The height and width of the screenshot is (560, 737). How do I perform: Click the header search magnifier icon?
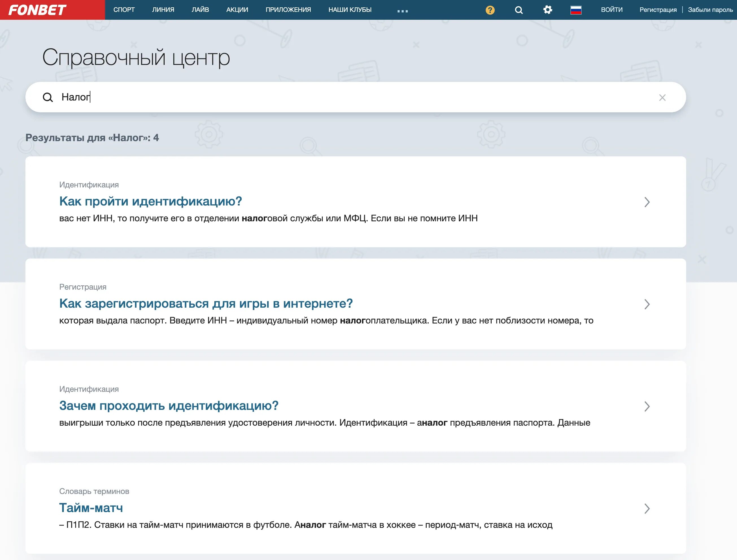[518, 10]
